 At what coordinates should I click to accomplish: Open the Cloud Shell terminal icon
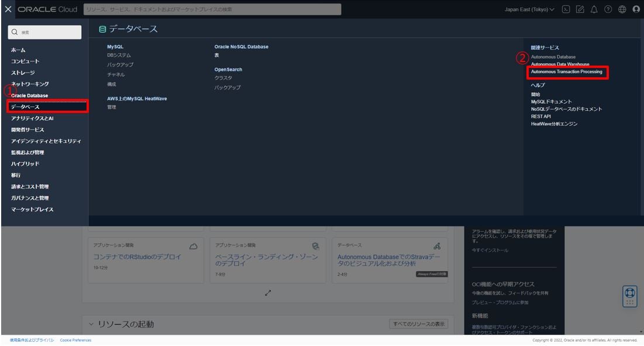(x=566, y=9)
